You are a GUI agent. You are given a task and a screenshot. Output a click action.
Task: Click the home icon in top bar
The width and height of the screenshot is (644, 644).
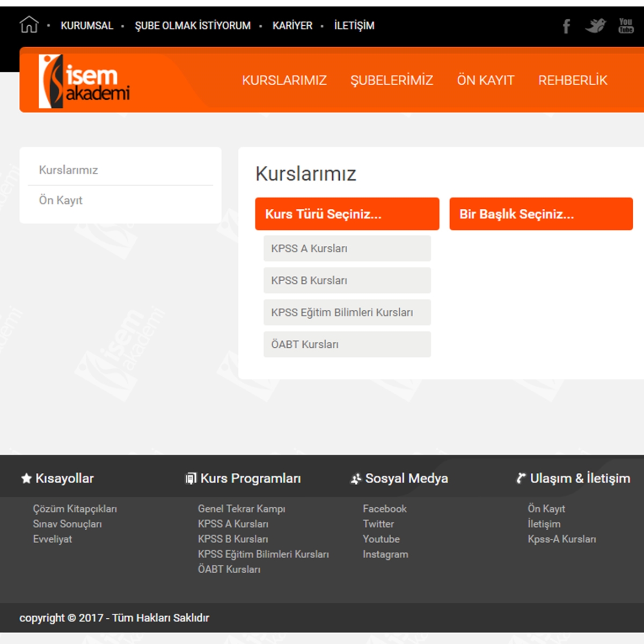tap(29, 25)
